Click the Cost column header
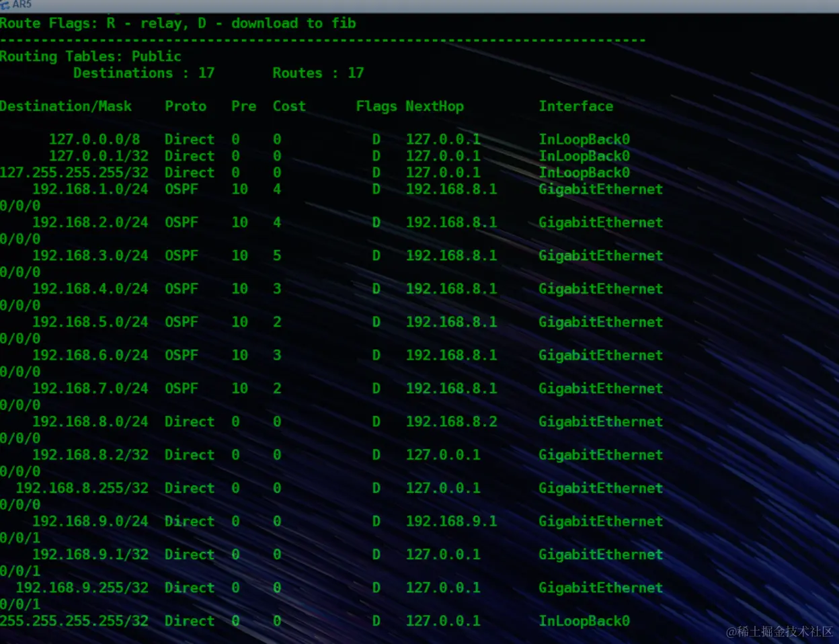The width and height of the screenshot is (839, 644). click(x=289, y=106)
